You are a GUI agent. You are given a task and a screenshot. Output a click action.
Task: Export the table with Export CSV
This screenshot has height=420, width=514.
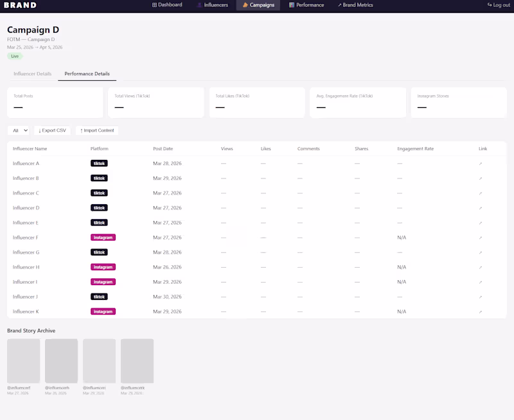point(52,130)
